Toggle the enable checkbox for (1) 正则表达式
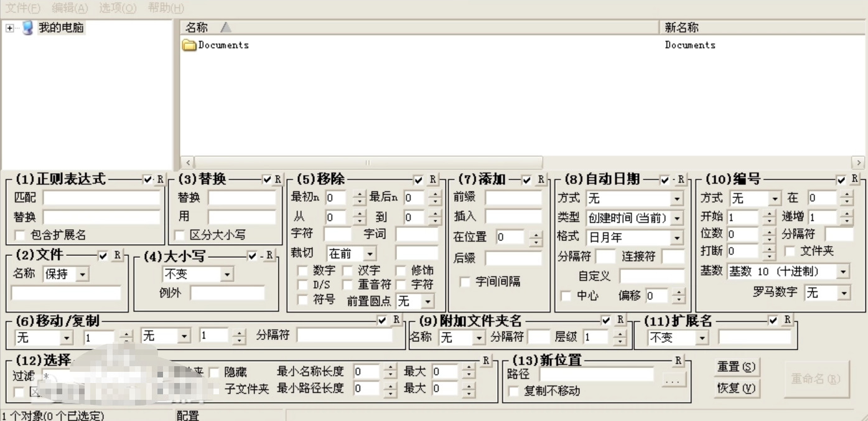The image size is (868, 421). pos(147,179)
